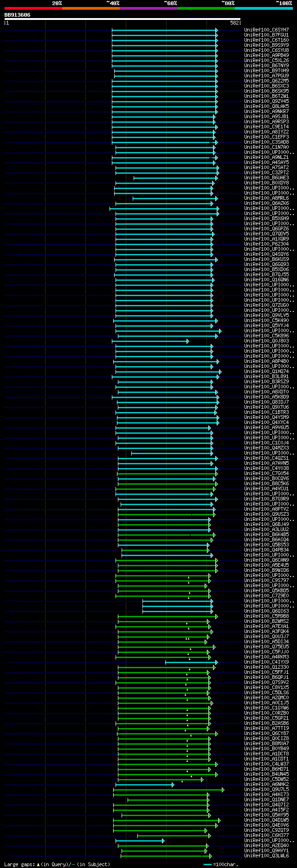
Task: Click hit name UniRef100_C5K490
Action: point(266,321)
